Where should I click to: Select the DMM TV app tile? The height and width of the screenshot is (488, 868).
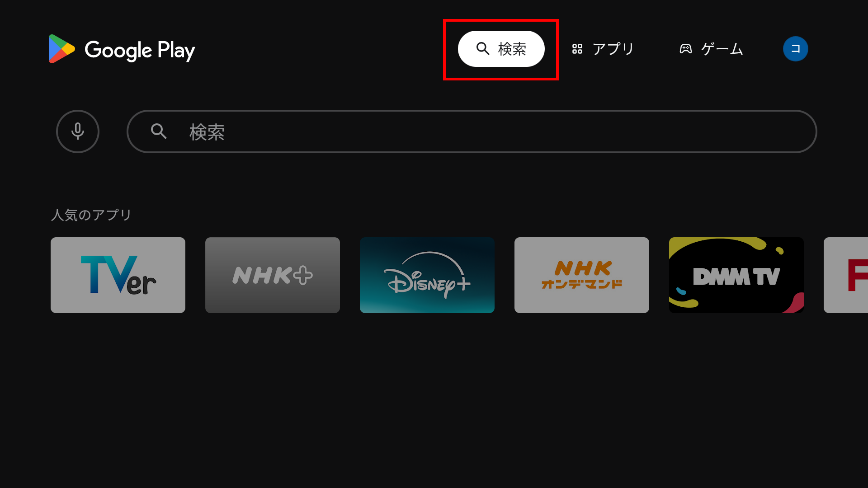click(x=736, y=275)
